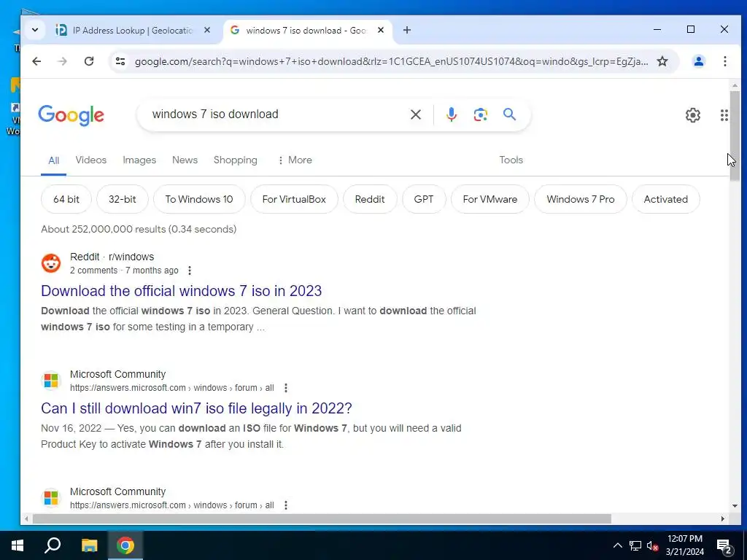Open Chrome three-dot menu
The width and height of the screenshot is (747, 560).
[724, 61]
